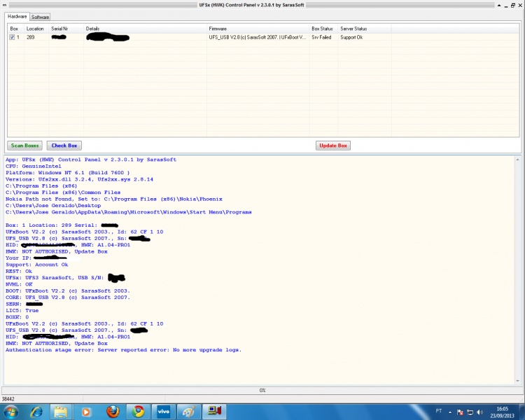Click the 'Authentication stage error' log line
Screen dimensions: 525x420
(x=123, y=350)
